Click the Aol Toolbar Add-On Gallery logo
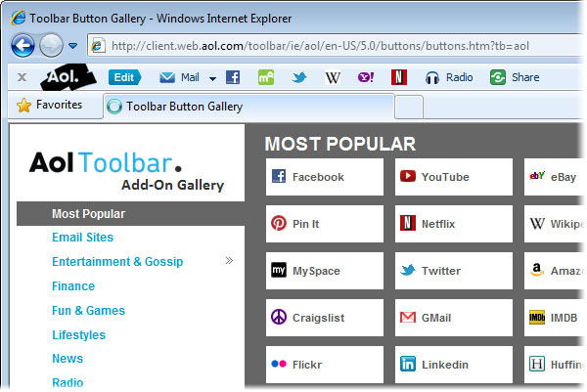 pos(126,171)
